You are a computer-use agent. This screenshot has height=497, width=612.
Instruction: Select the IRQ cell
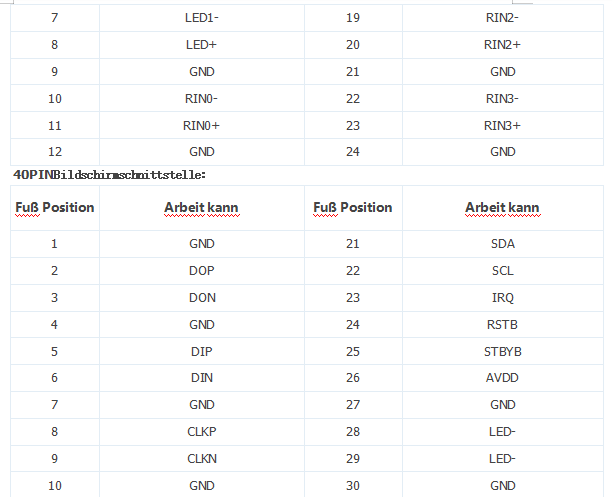coord(502,297)
